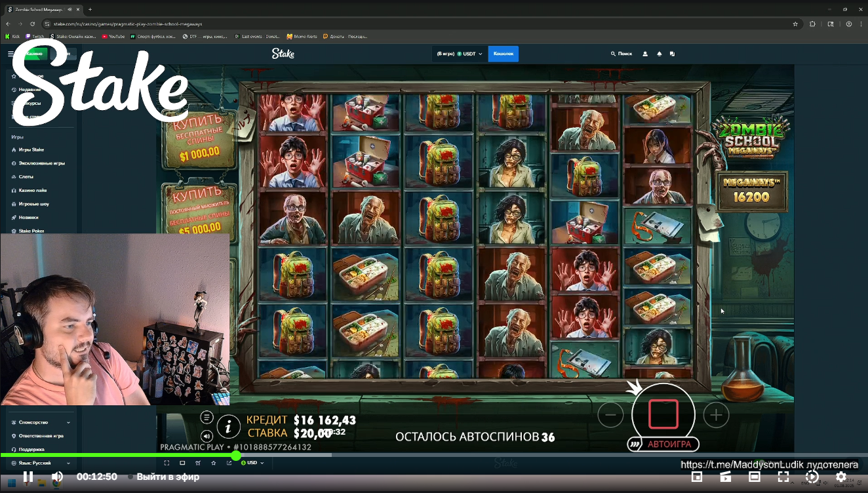Enter fullscreen in the video player
868x493 pixels.
(783, 477)
